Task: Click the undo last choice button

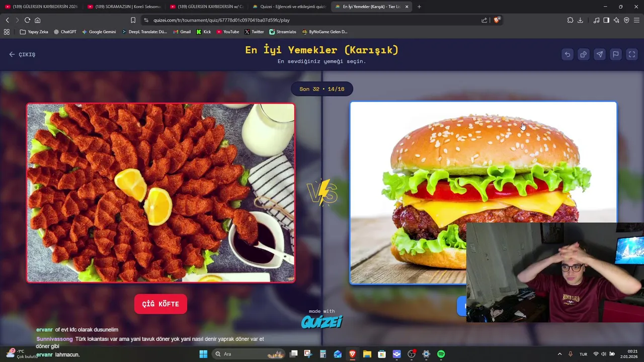Action: [568, 54]
